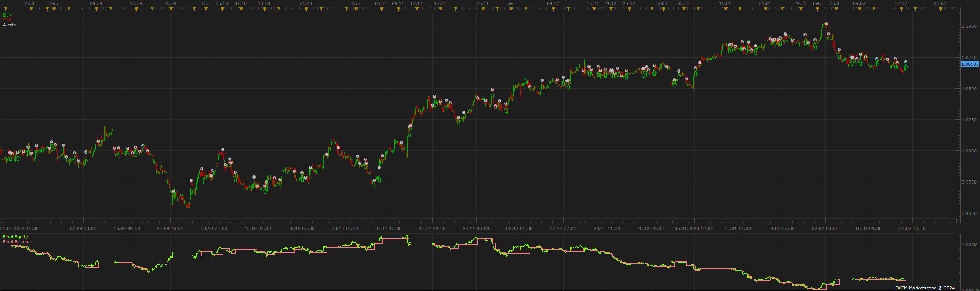Viewport: 980px width, 291px height.
Task: Click the Final Balance legend label
Action: pyautogui.click(x=18, y=242)
